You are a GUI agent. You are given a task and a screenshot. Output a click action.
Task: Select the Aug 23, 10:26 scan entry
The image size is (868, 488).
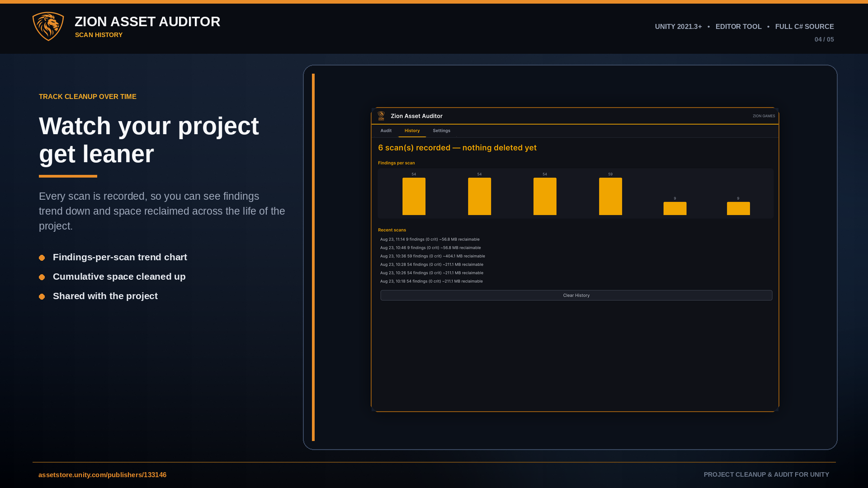432,273
